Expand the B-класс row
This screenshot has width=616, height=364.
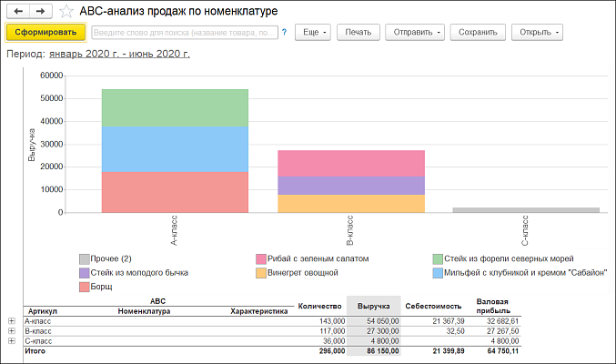pos(11,331)
